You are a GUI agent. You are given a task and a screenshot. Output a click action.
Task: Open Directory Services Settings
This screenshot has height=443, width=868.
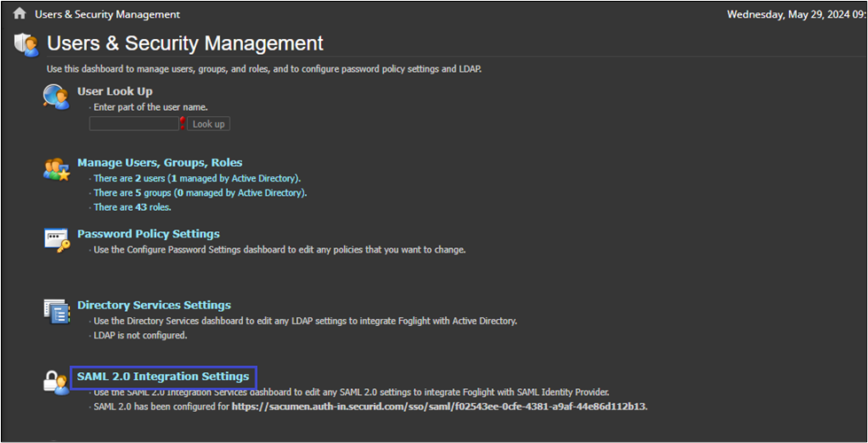coord(153,305)
